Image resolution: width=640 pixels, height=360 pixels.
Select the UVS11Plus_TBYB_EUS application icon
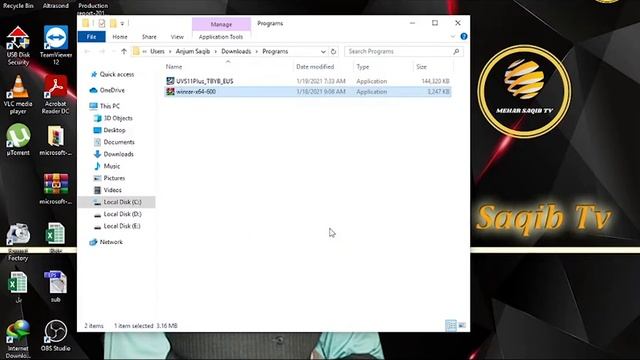coord(170,81)
